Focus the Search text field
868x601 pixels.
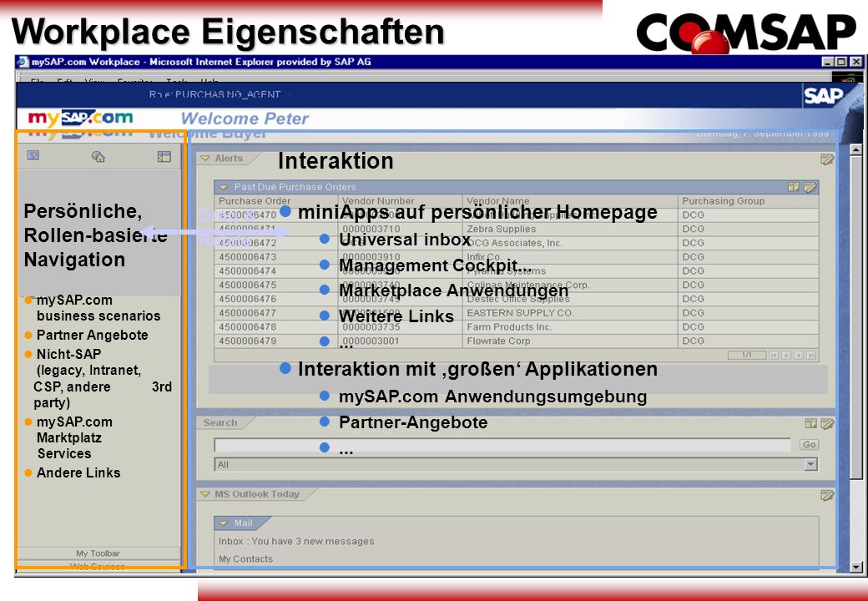[x=502, y=445]
